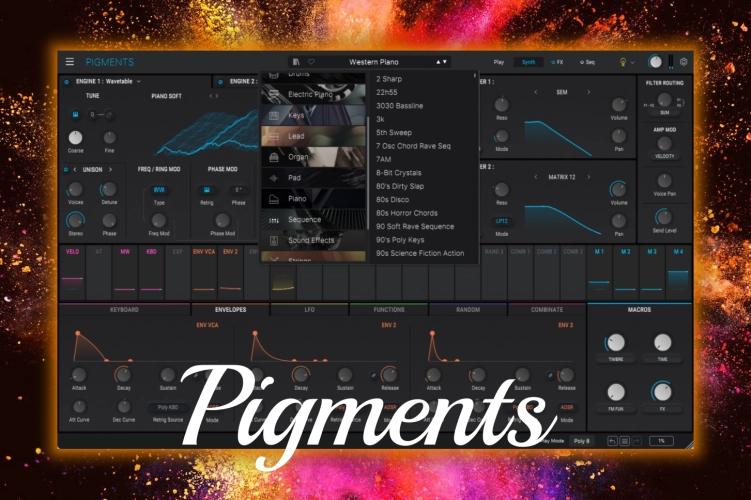Switch to ENVELOPES tab
The width and height of the screenshot is (751, 500).
[x=230, y=310]
